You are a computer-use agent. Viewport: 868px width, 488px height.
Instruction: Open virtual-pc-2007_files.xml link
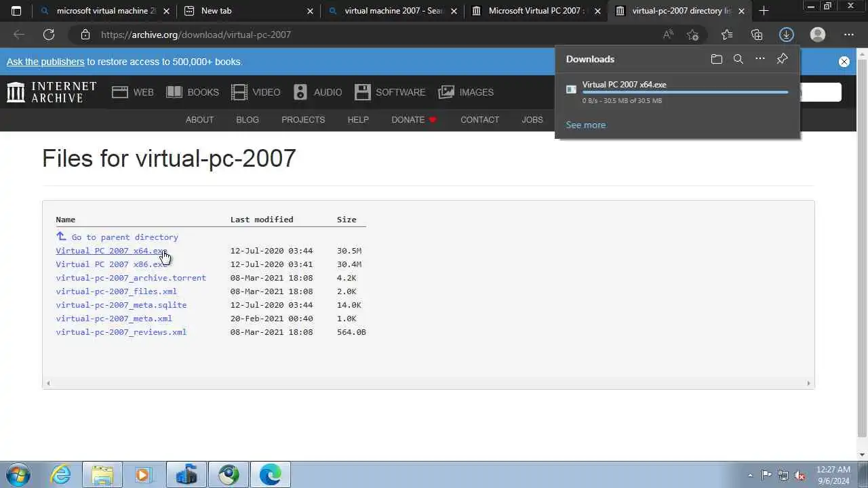(x=116, y=291)
